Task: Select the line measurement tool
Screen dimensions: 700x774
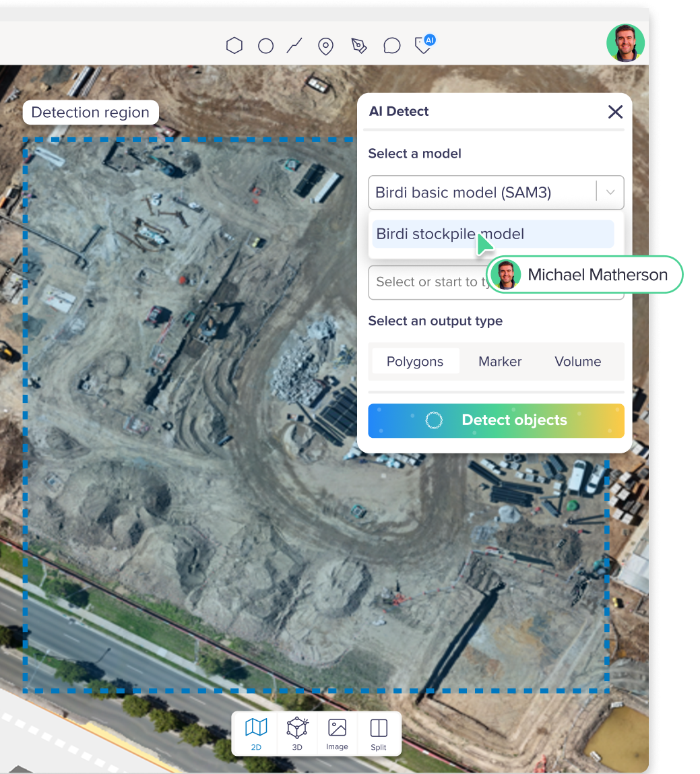Action: pyautogui.click(x=294, y=45)
